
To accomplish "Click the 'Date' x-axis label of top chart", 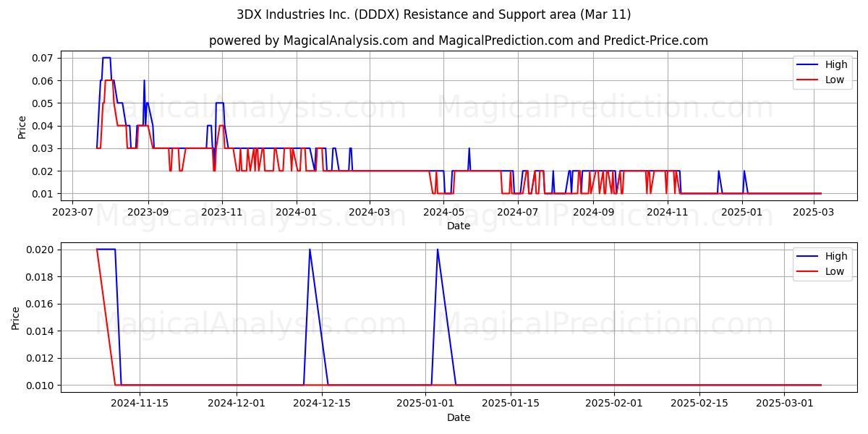I will [459, 226].
